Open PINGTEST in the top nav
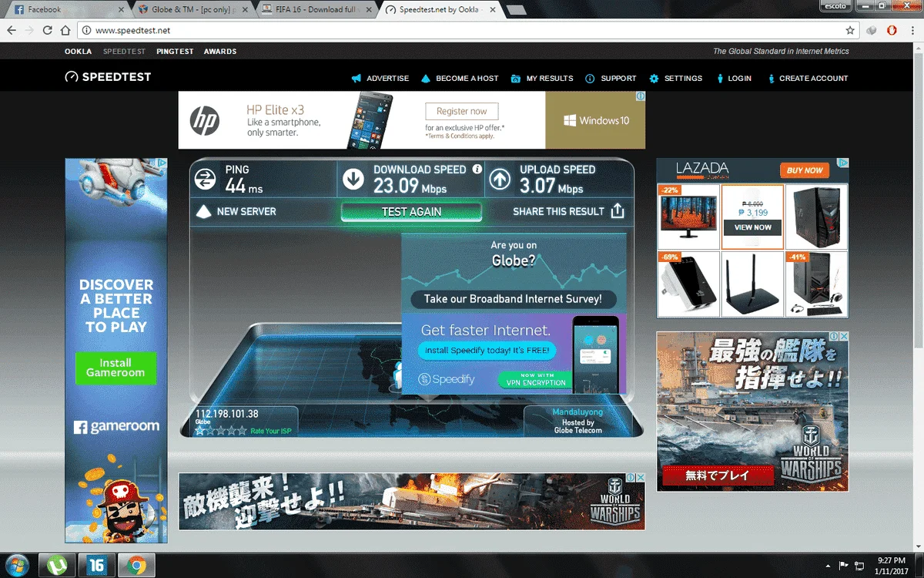This screenshot has height=578, width=924. [x=175, y=52]
